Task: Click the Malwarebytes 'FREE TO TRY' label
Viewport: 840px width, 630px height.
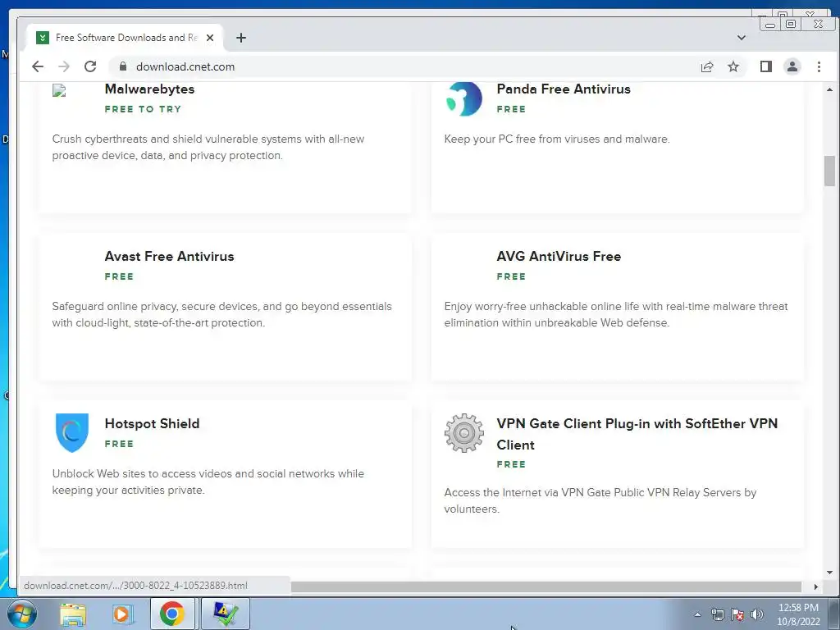Action: point(143,109)
